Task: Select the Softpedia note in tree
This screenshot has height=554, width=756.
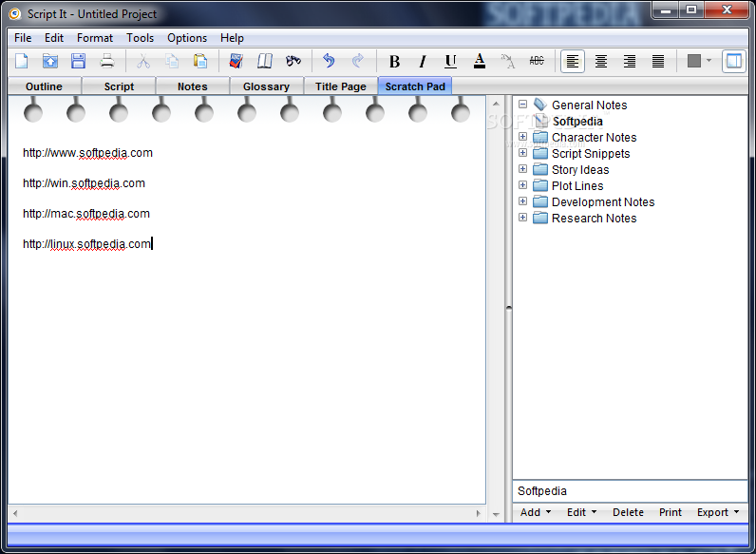Action: coord(577,122)
